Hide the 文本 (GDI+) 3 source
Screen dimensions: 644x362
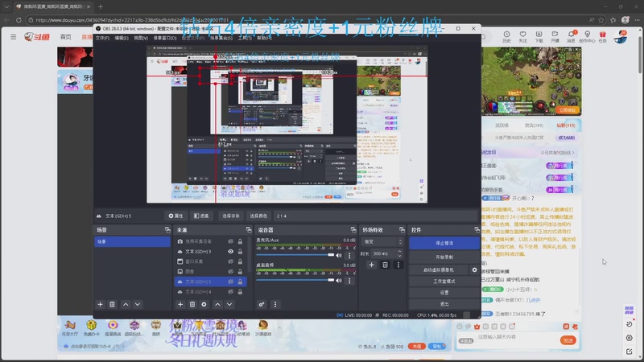click(x=231, y=252)
